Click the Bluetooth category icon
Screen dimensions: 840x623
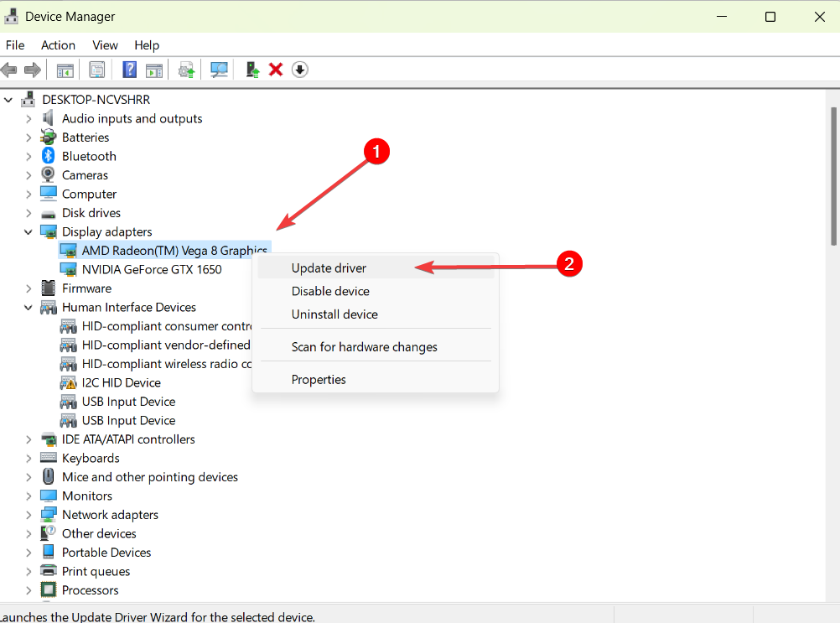tap(49, 156)
